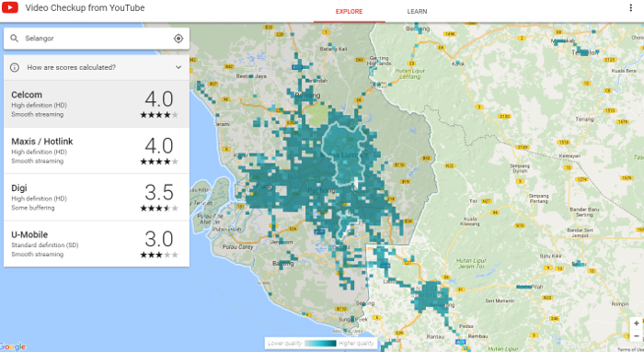The height and width of the screenshot is (352, 644).
Task: Click Celcom's star rating icons
Action: pos(159,115)
